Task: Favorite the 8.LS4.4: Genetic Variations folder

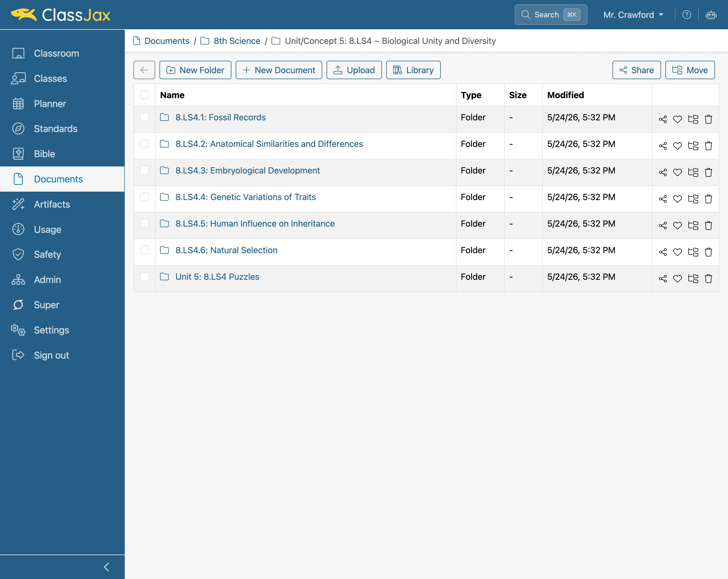Action: click(678, 199)
